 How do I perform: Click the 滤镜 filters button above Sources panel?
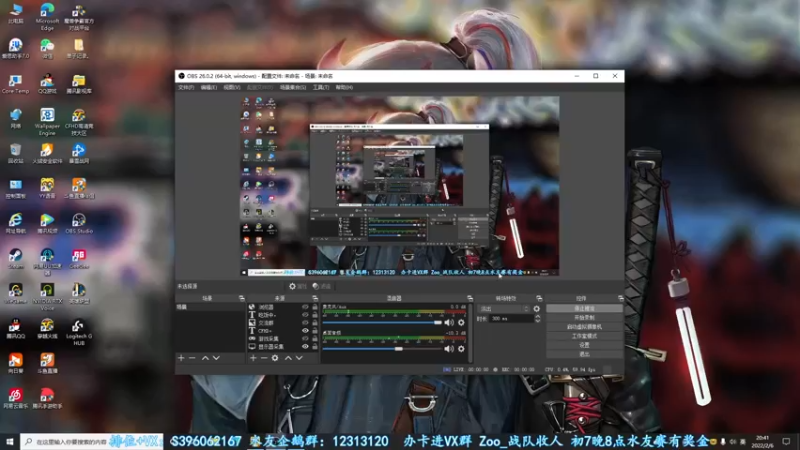[322, 286]
